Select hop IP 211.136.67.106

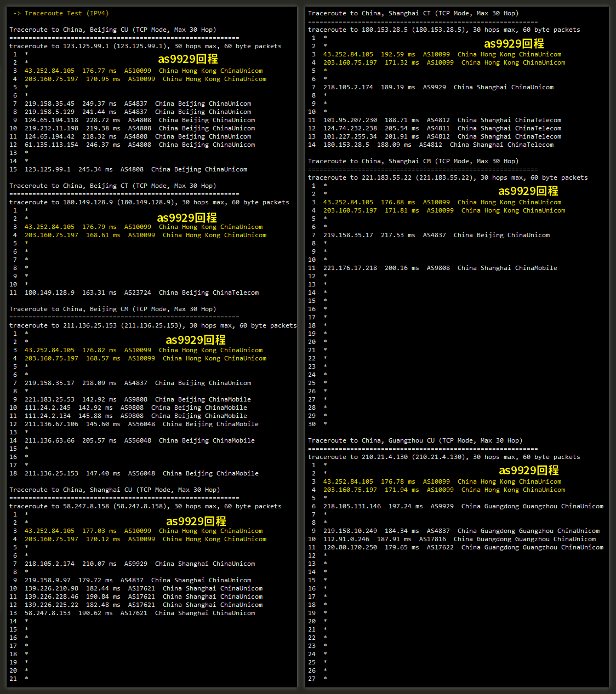52,424
